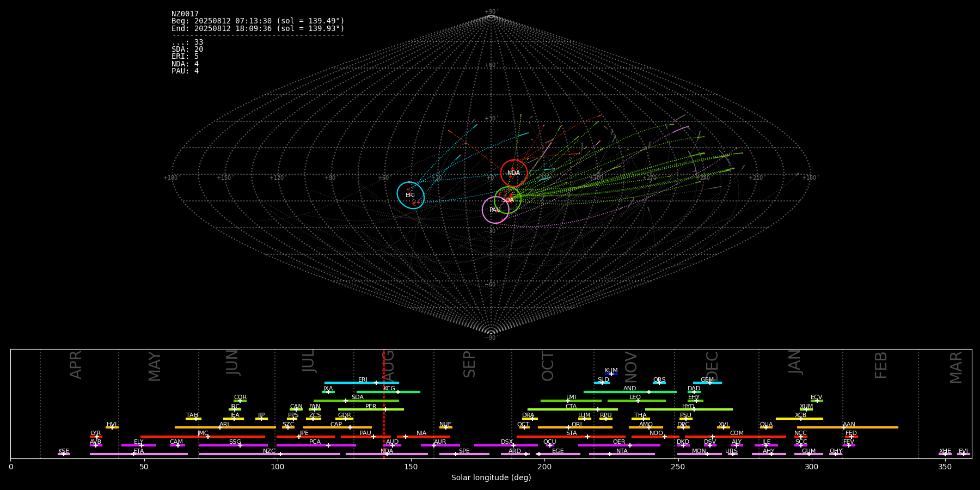Click the +90° label atop the sky map
The image size is (980, 490).
pyautogui.click(x=491, y=12)
